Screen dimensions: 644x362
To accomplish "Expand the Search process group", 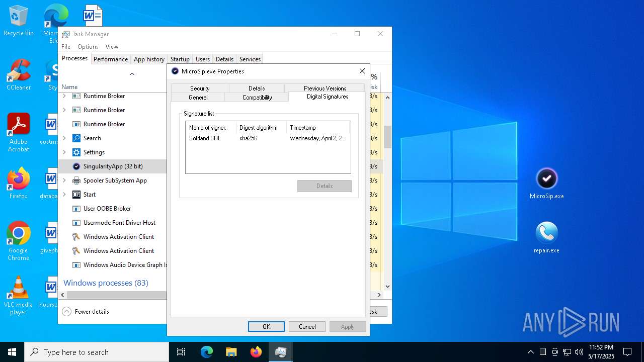I will point(64,138).
